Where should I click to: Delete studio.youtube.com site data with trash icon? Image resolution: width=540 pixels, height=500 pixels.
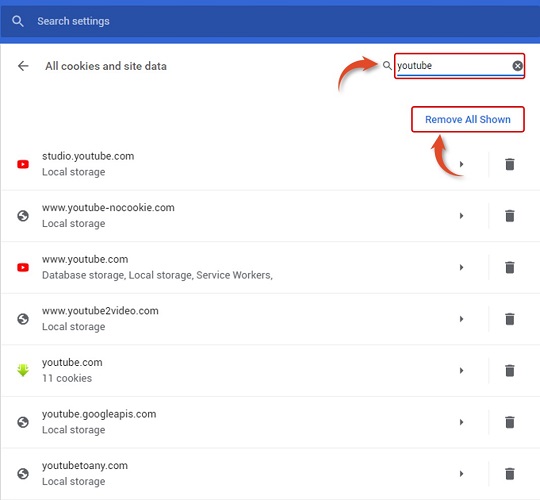(x=510, y=164)
